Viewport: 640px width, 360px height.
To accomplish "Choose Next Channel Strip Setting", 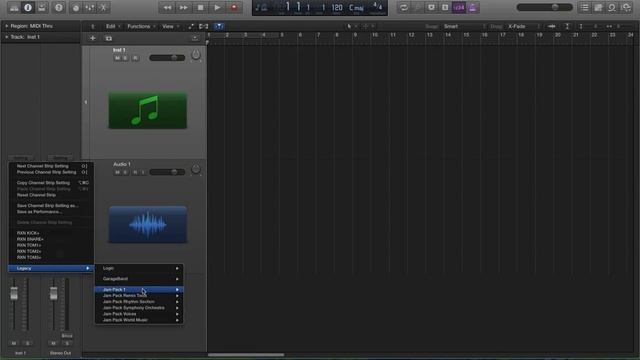I will 51,166.
